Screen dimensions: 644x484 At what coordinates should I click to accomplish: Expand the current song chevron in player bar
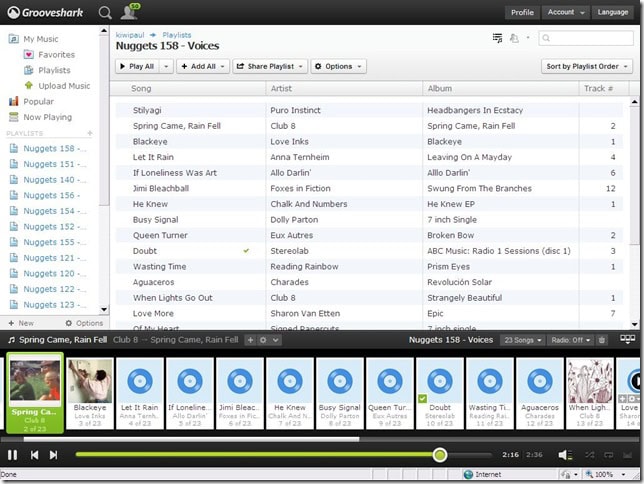point(276,340)
